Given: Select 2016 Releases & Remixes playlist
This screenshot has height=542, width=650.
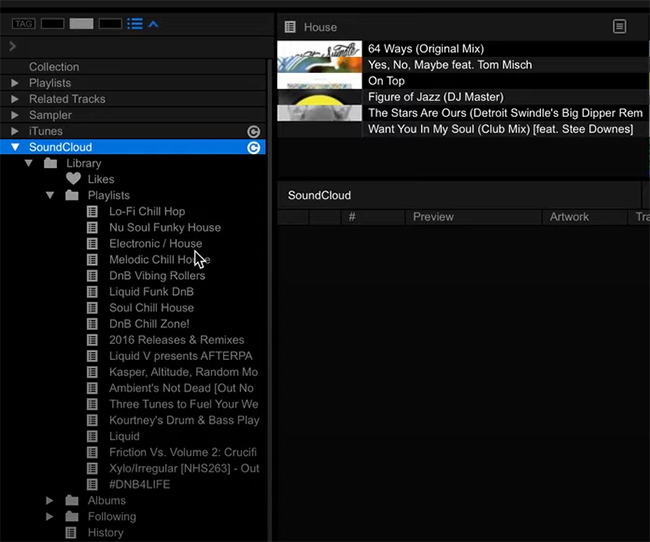Looking at the screenshot, I should point(177,340).
